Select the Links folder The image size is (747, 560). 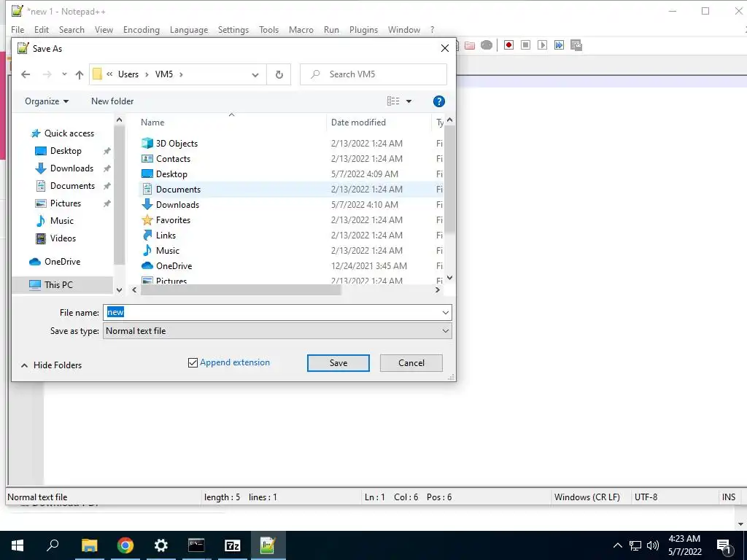pos(166,236)
